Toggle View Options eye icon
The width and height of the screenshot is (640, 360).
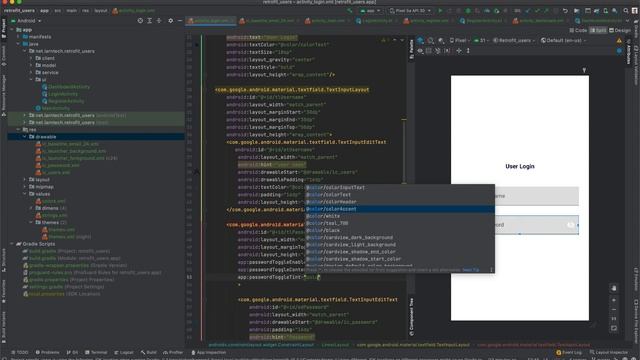click(x=420, y=51)
